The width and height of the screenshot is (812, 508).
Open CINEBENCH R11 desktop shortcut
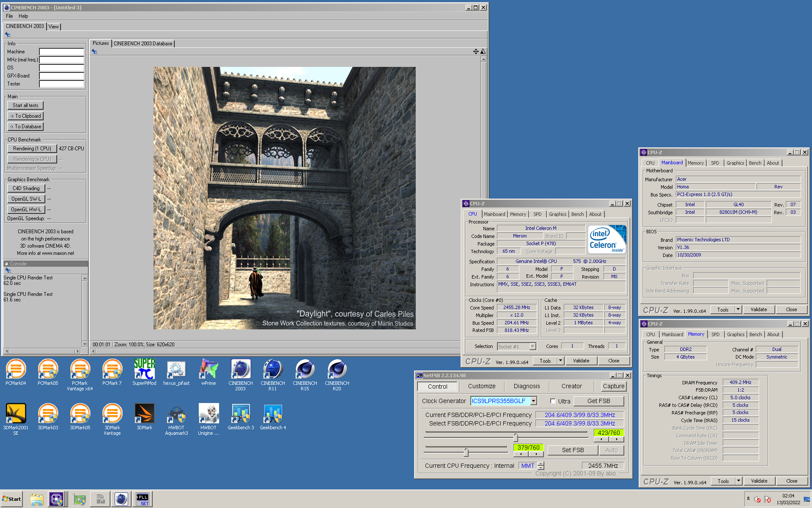point(273,375)
